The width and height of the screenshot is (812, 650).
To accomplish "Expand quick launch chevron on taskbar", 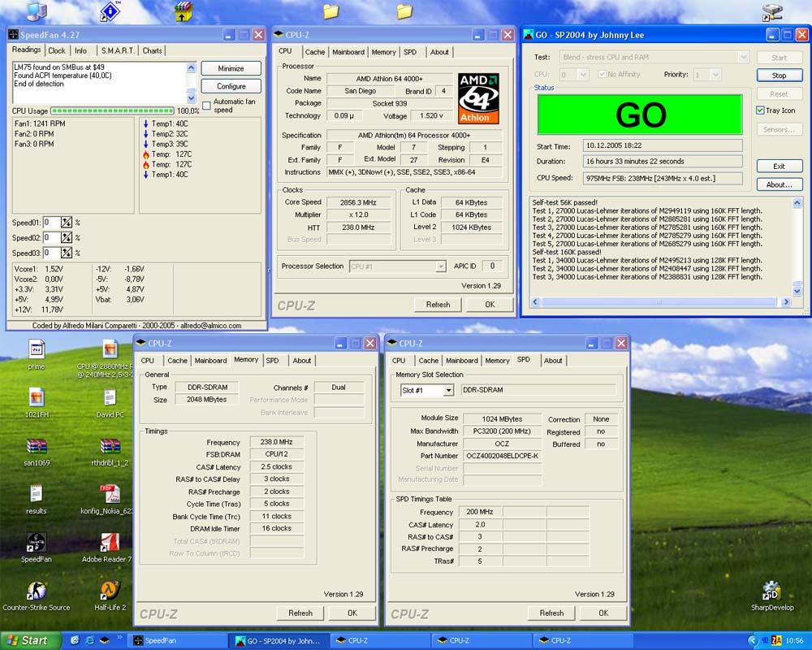I will pyautogui.click(x=119, y=638).
